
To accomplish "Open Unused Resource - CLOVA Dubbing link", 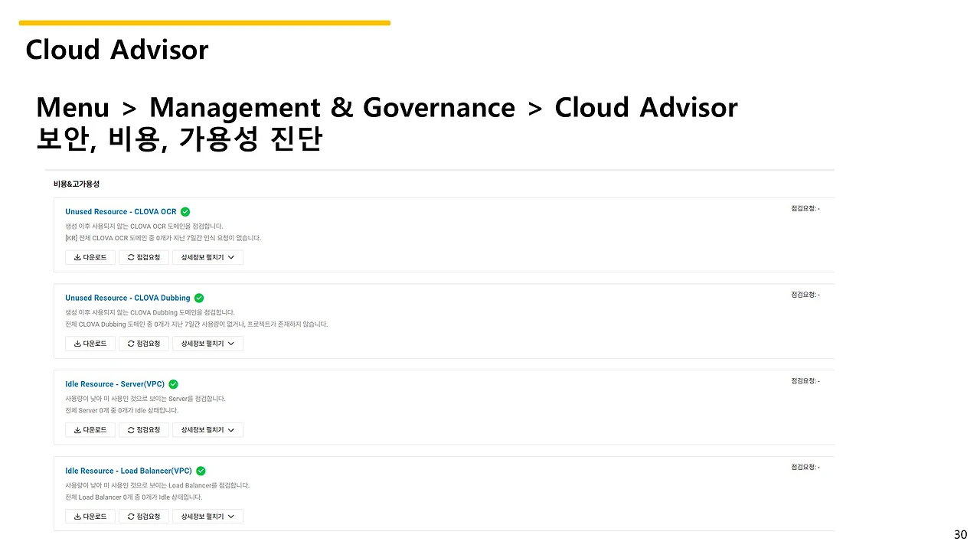I will coord(127,298).
